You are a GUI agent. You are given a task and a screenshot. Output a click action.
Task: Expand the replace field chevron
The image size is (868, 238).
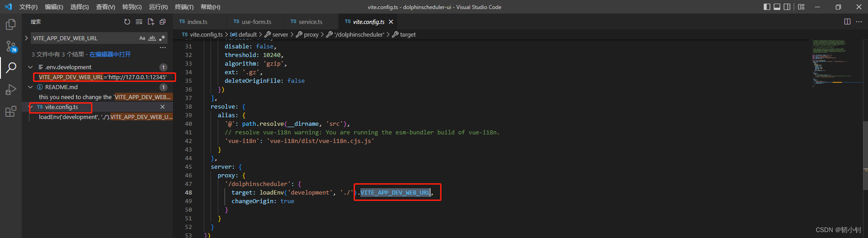[x=26, y=38]
